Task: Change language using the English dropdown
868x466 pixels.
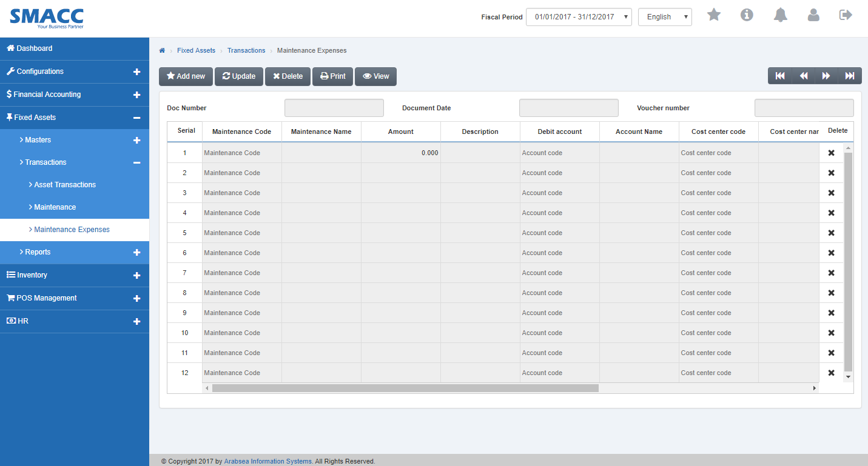Action: [665, 16]
